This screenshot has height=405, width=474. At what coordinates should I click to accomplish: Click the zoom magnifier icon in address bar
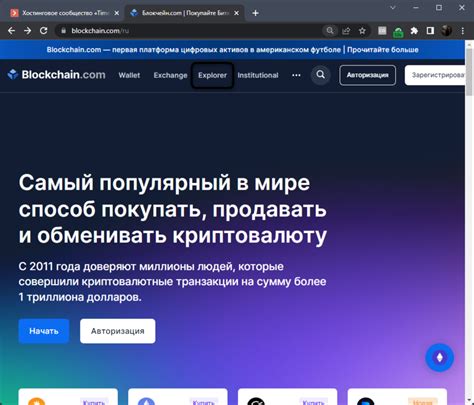[x=330, y=31]
